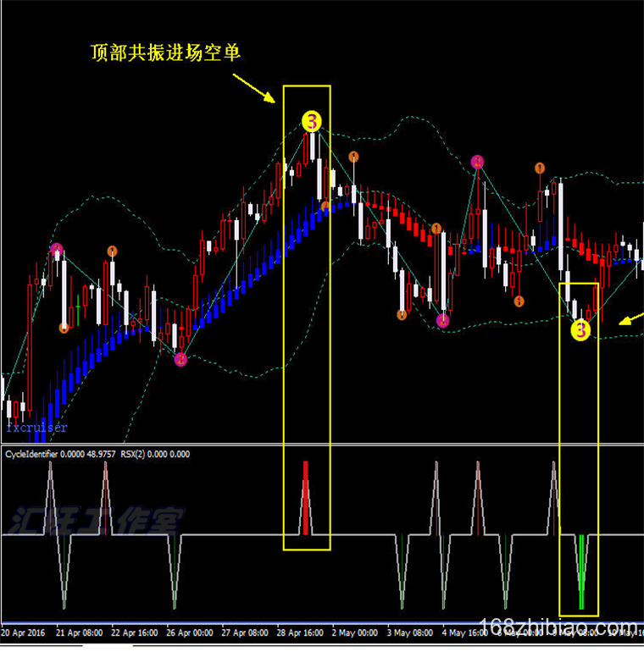Click the 22 Apr 16:00 time label
Screen dimensions: 644x652
[135, 633]
